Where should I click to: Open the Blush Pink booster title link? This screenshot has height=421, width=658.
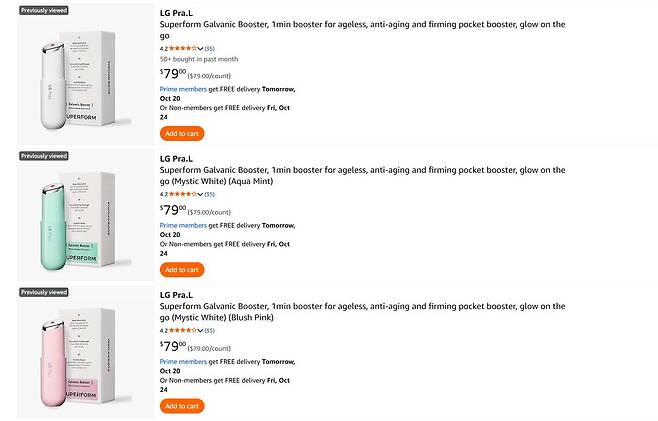(x=360, y=306)
